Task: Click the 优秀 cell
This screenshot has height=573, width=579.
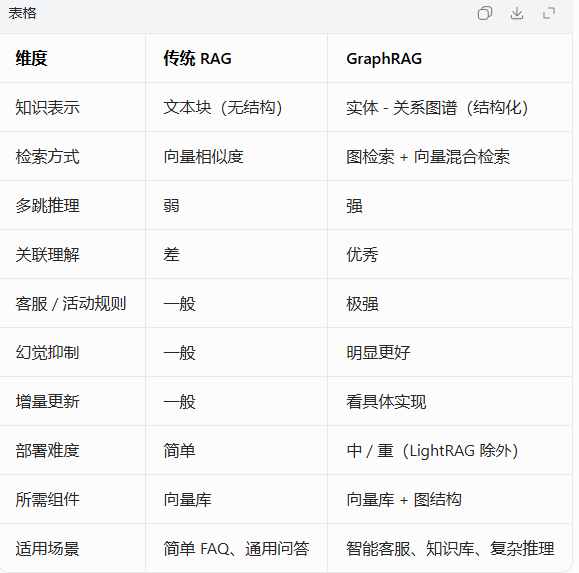Action: tap(362, 254)
